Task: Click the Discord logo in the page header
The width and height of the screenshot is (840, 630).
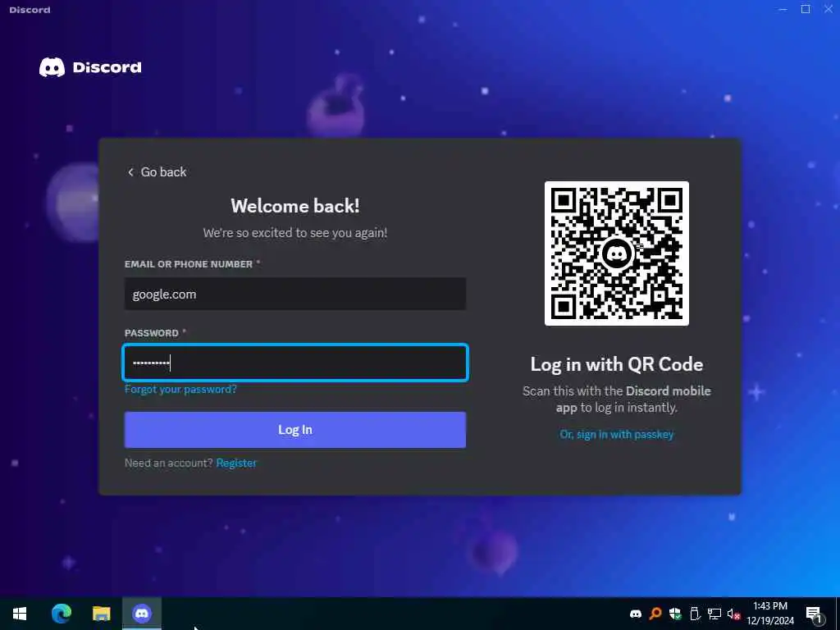Action: (90, 67)
